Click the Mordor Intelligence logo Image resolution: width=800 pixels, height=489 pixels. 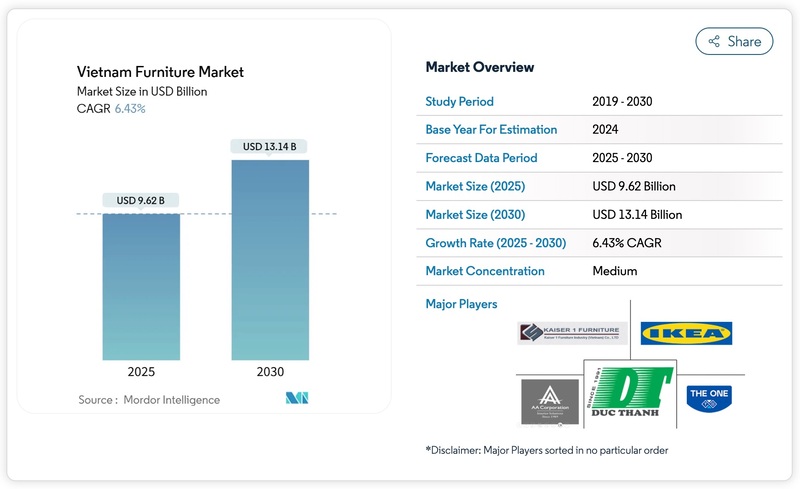297,398
